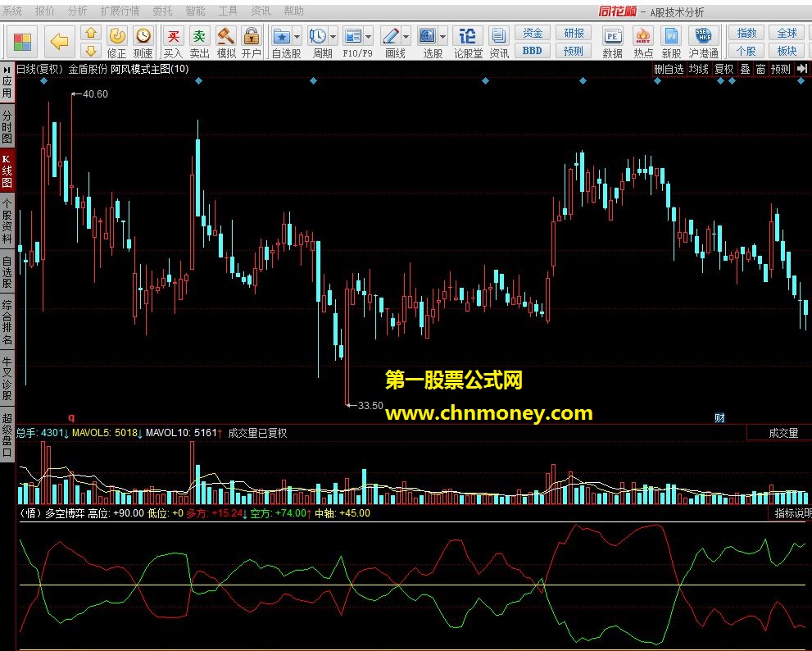Toggle the 叠 overlay option
812x651 pixels.
click(745, 69)
